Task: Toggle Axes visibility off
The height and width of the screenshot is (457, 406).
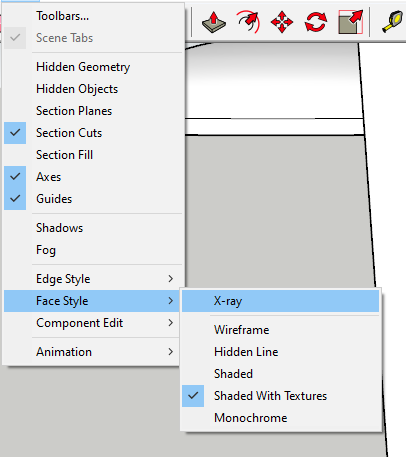Action: 15,177
